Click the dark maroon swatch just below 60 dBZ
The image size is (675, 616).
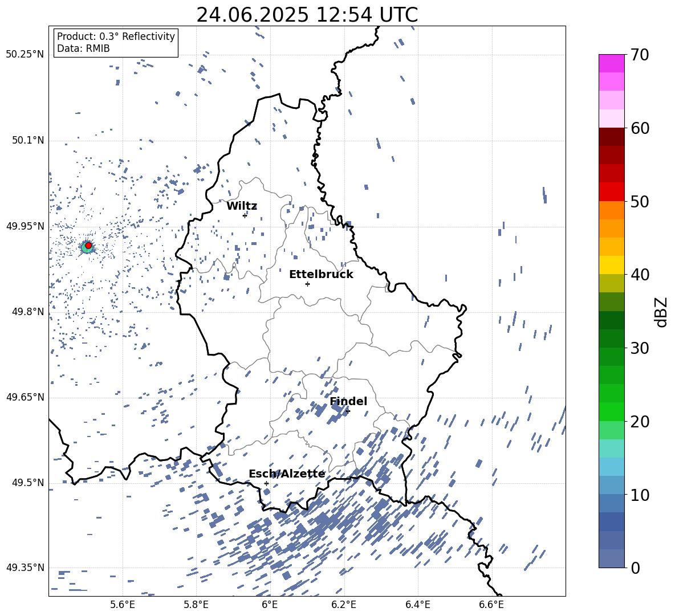pyautogui.click(x=611, y=137)
